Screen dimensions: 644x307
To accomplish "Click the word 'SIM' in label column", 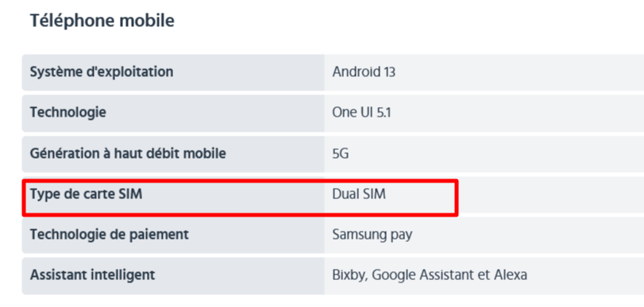I will coord(130,194).
